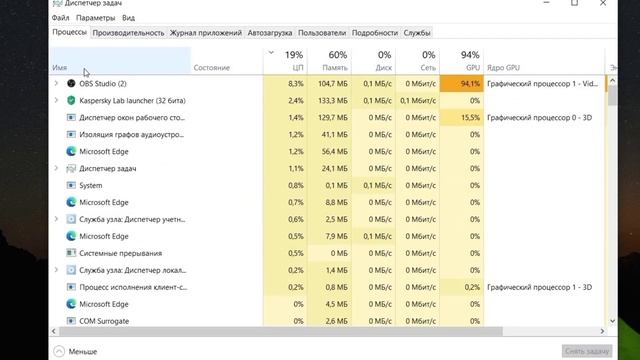Screen dimensions: 640x360
Task: Sort by the Память 60% column header
Action: click(x=329, y=61)
